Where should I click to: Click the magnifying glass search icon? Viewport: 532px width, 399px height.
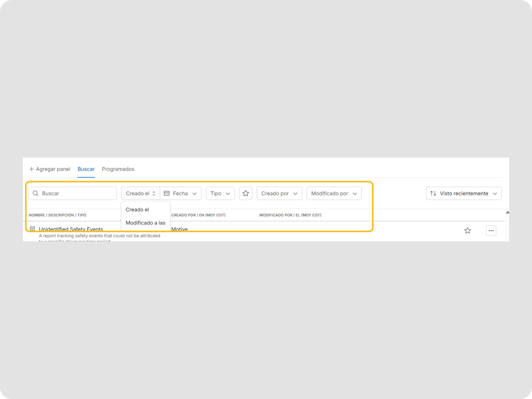pos(35,193)
